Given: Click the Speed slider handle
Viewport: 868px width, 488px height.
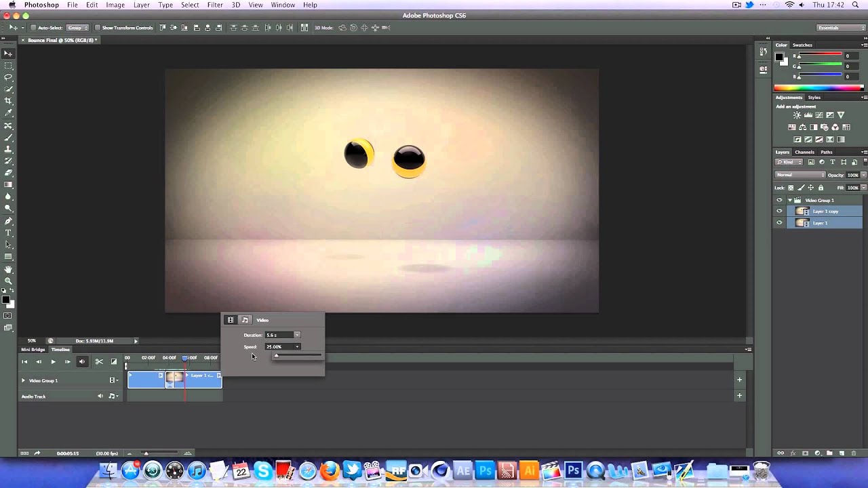Looking at the screenshot, I should coord(276,356).
